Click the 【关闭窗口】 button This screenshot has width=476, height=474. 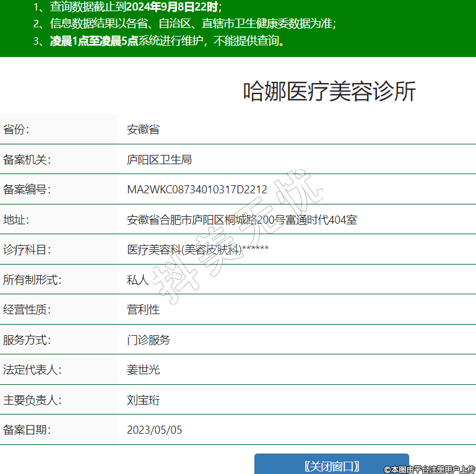[x=331, y=465]
